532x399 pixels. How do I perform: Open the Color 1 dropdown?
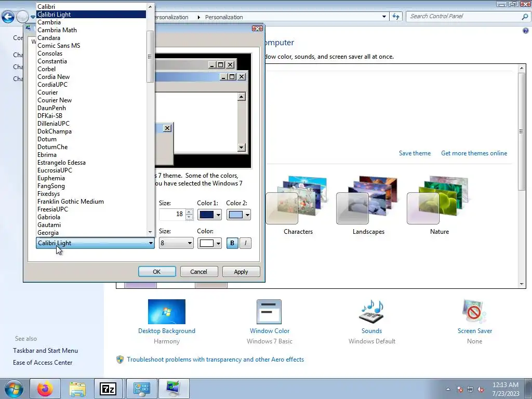coord(218,215)
